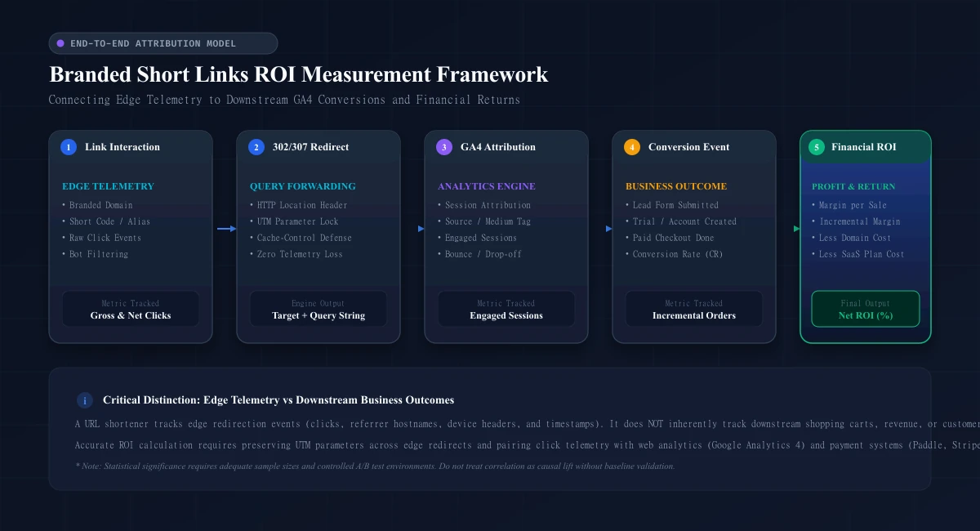Select the Conversion Event card title
Screen dimensions: 980x531
click(689, 147)
